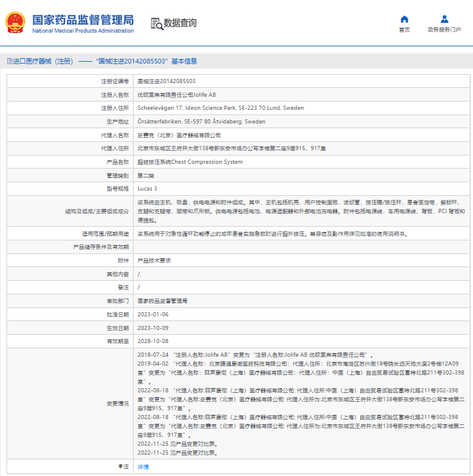
Task: Click 生效日期 value 2023-10-09
Action: tap(153, 328)
